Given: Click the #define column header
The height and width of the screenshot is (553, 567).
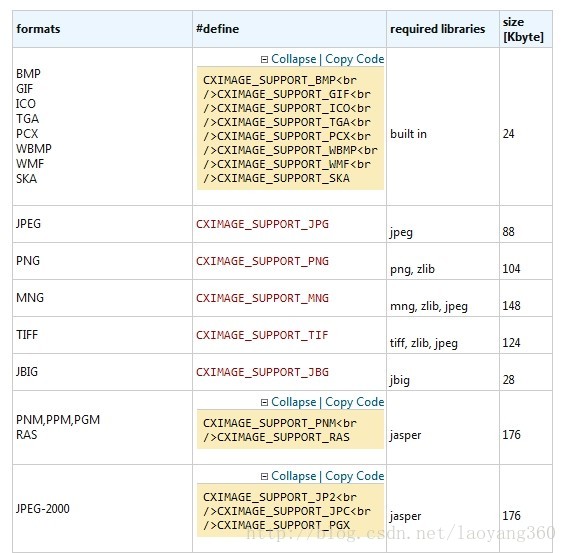Looking at the screenshot, I should [x=217, y=29].
